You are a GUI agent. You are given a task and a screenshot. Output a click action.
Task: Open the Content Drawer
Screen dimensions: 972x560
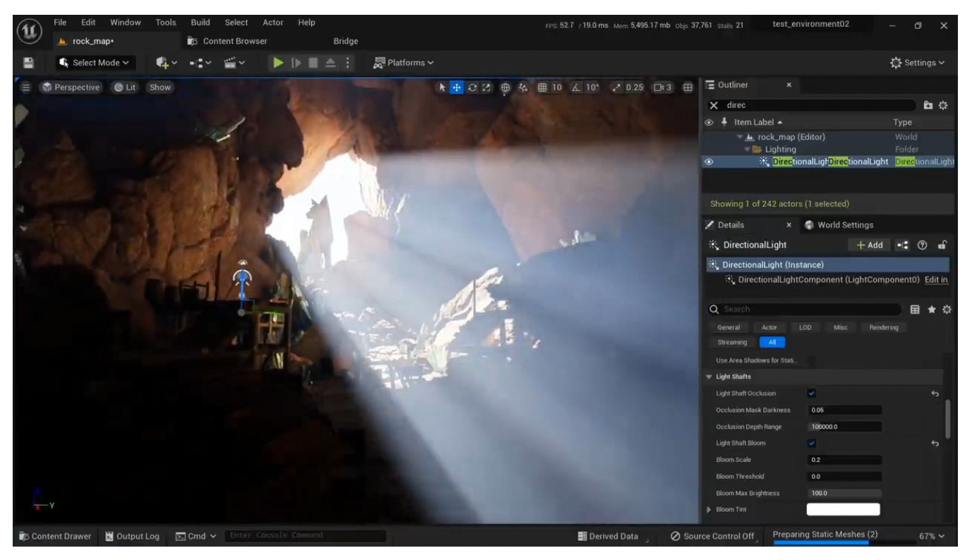(56, 536)
